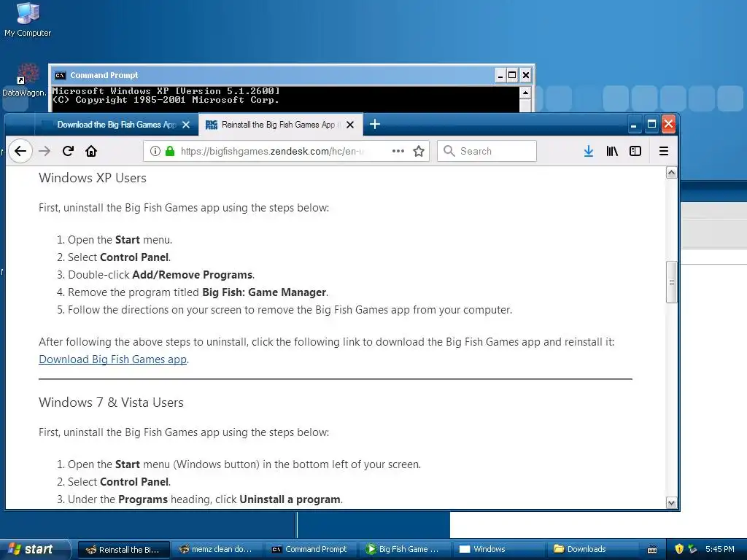The height and width of the screenshot is (560, 747).
Task: Maximize the Firefox browser window
Action: pos(651,125)
